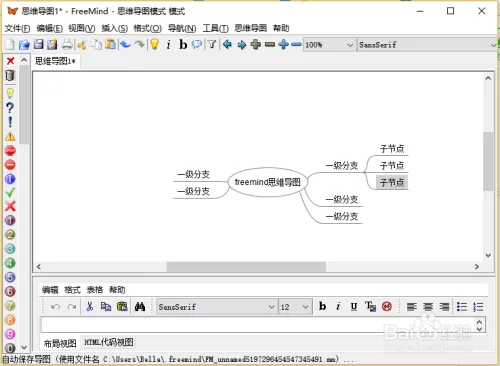Click the brown minus icon

[270, 44]
